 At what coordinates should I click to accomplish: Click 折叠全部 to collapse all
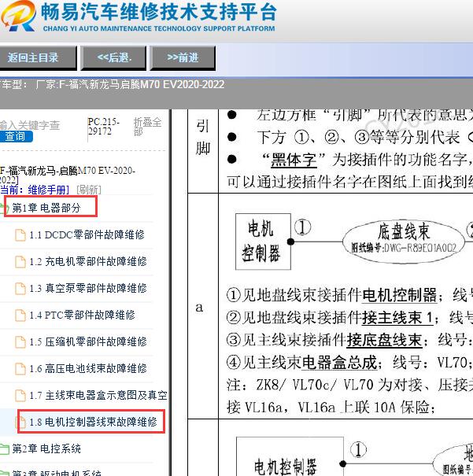[147, 127]
